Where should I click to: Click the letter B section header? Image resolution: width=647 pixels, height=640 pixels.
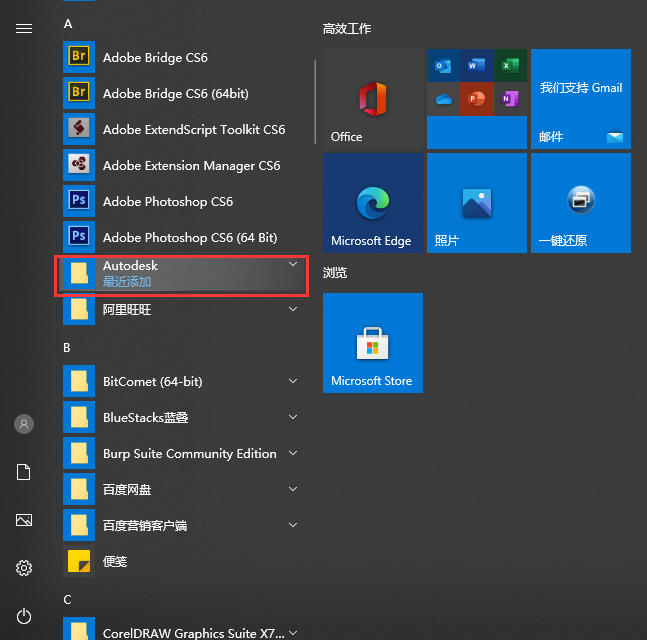[67, 347]
